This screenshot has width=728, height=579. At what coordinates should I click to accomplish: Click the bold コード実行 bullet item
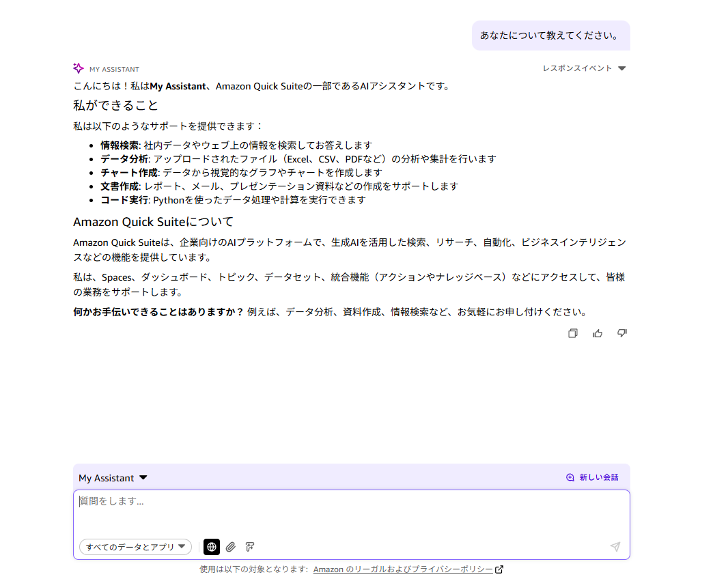pos(124,200)
